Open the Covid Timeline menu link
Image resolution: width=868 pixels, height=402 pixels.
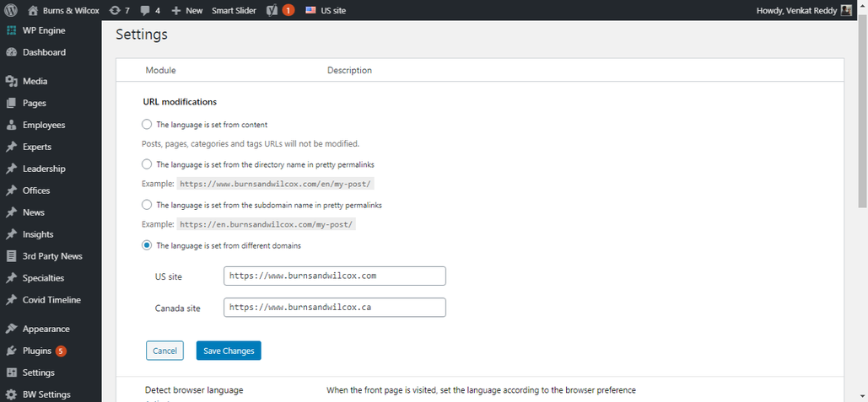pyautogui.click(x=51, y=300)
